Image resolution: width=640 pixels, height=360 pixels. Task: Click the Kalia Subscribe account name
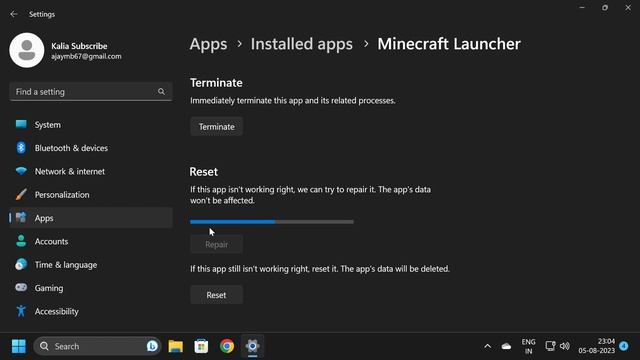pos(79,46)
